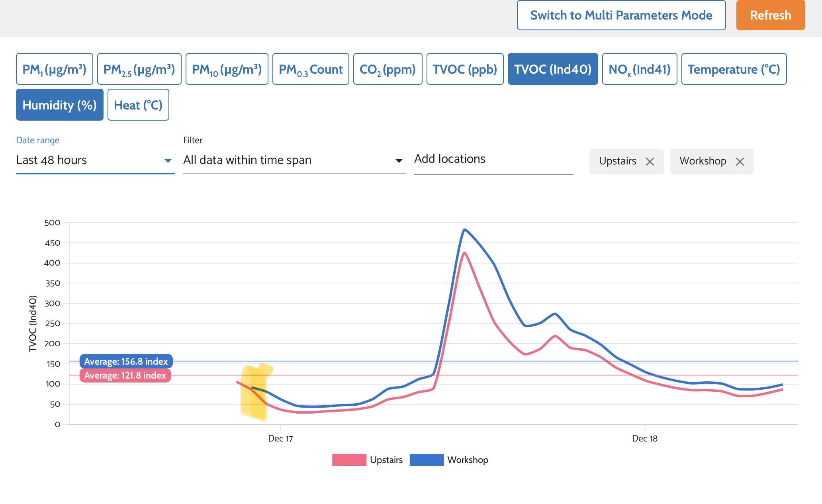Open the Date range dropdown arrow
This screenshot has width=822, height=504.
168,160
